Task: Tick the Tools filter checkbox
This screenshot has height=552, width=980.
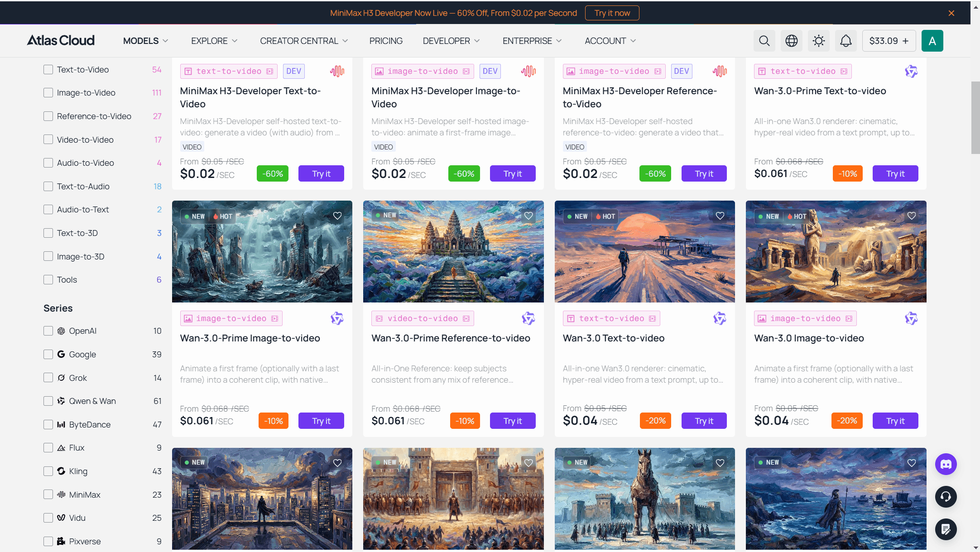Action: coord(48,279)
